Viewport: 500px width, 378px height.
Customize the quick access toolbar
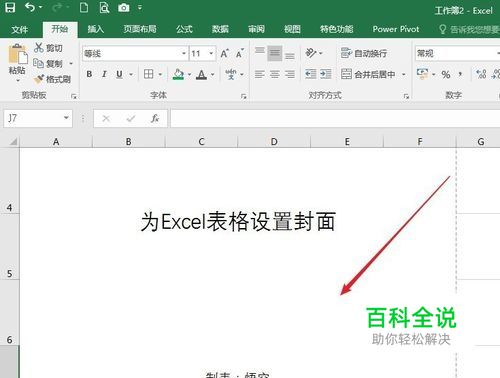pyautogui.click(x=140, y=7)
